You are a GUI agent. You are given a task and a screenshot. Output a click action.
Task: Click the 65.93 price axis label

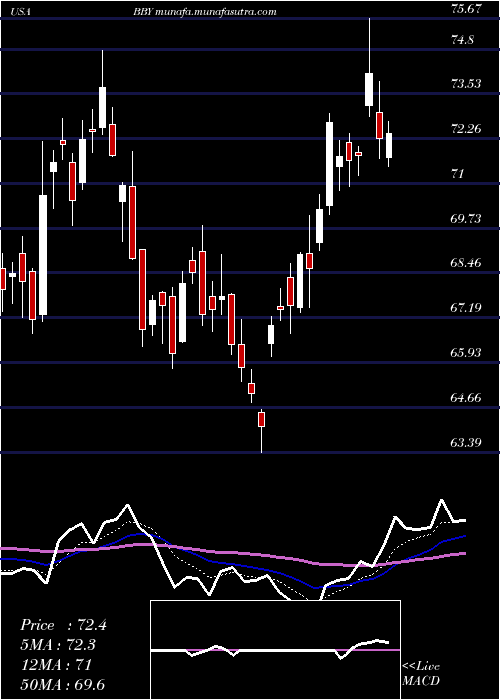coord(466,353)
